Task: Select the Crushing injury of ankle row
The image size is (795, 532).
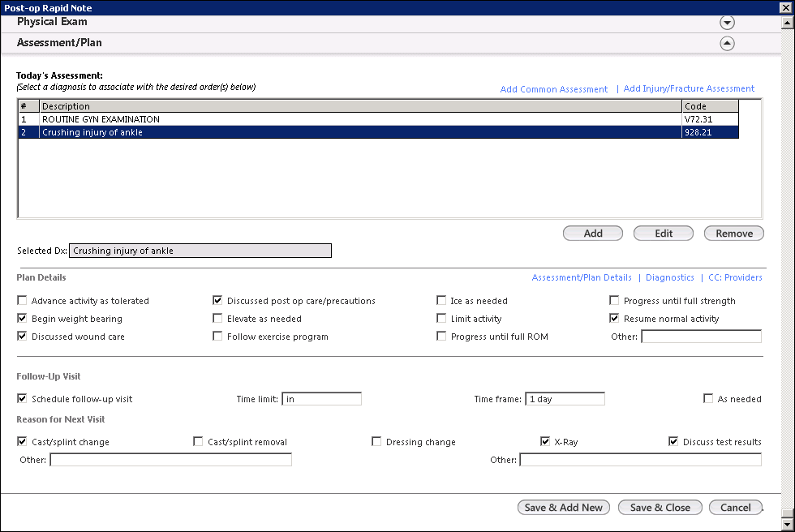Action: 378,132
